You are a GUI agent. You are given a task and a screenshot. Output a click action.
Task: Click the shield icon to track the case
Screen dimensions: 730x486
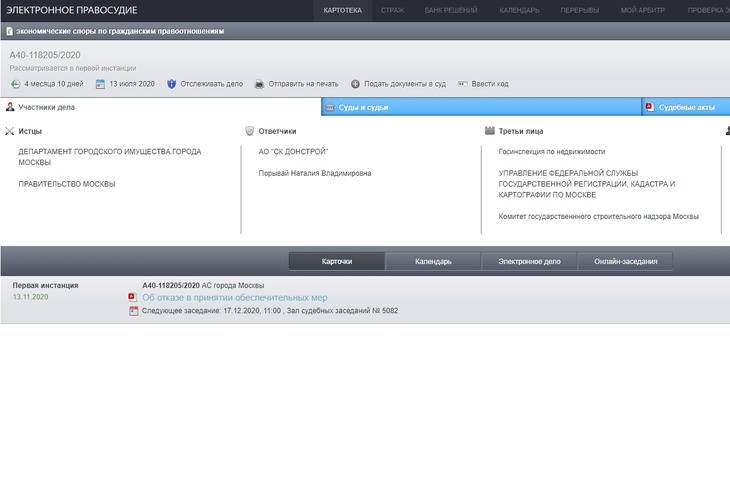[172, 84]
